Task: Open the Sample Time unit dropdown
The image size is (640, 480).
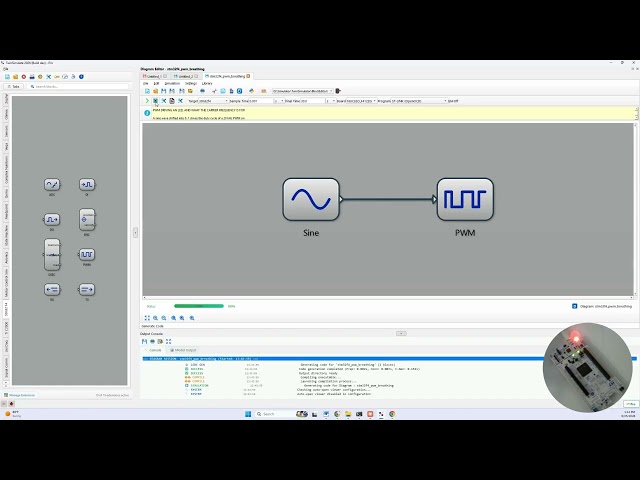Action: click(279, 101)
